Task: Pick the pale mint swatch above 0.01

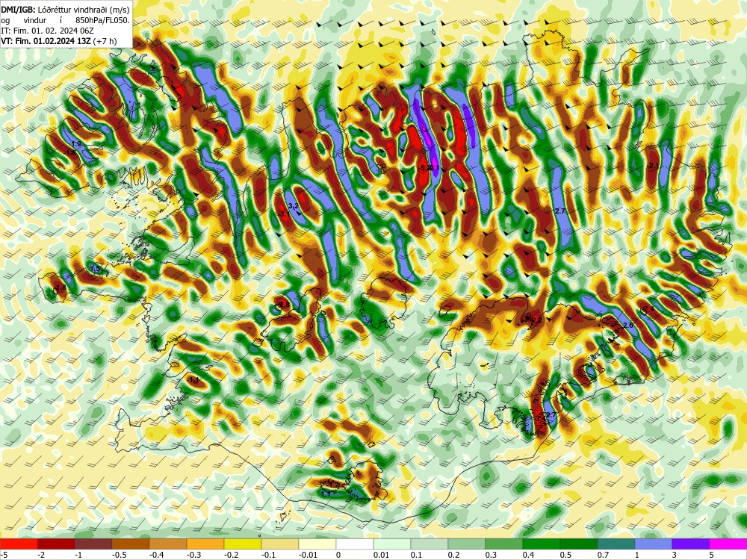Action: click(x=392, y=544)
